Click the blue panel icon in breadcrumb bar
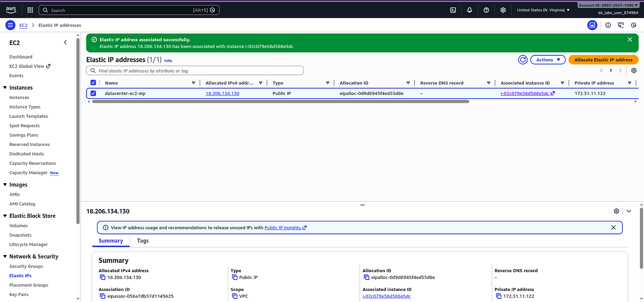Screen dimensions: 644x302 [x=592, y=25]
